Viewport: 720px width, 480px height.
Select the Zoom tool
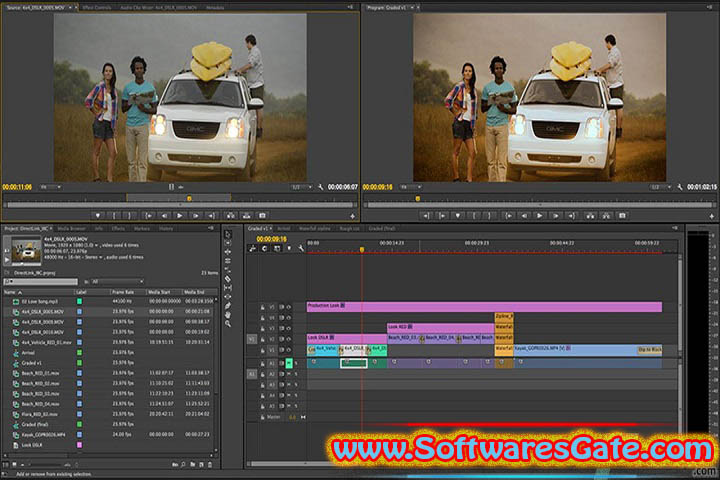point(228,323)
